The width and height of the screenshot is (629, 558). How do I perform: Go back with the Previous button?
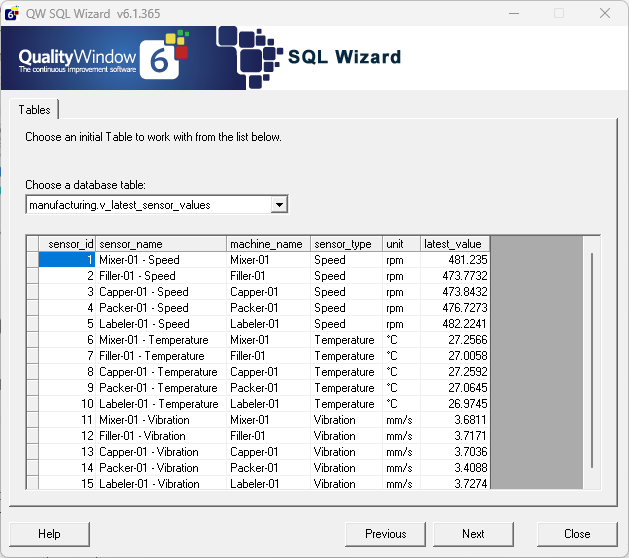385,534
